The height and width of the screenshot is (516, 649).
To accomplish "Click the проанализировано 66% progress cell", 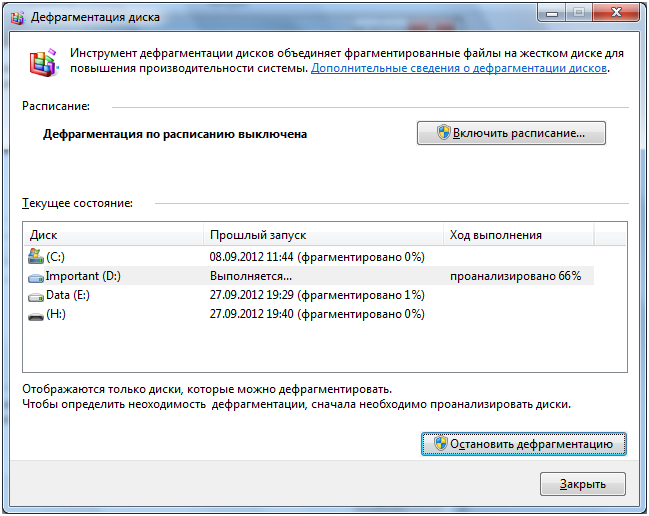I will click(x=515, y=276).
